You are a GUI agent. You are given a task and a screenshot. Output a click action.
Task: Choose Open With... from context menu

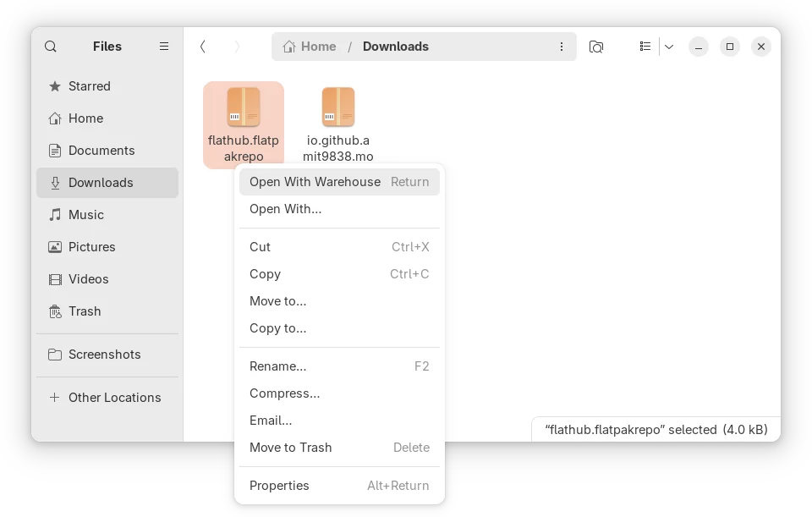tap(339, 209)
